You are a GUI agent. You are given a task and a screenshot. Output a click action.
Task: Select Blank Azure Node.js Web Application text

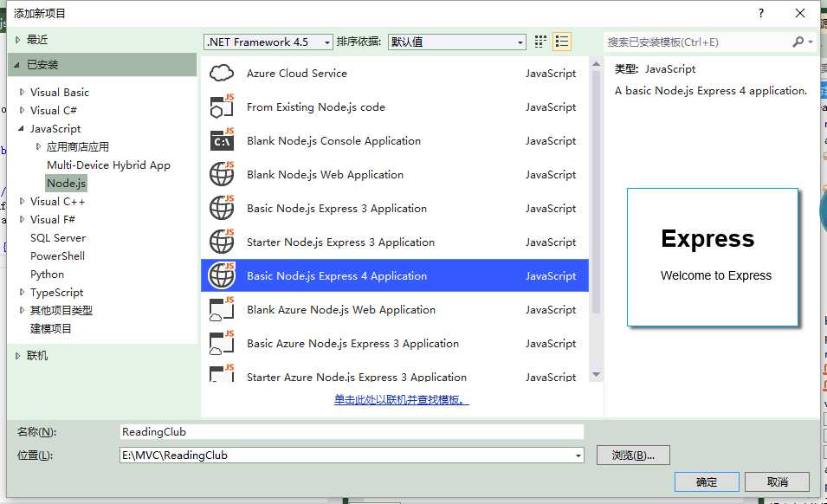tap(341, 309)
